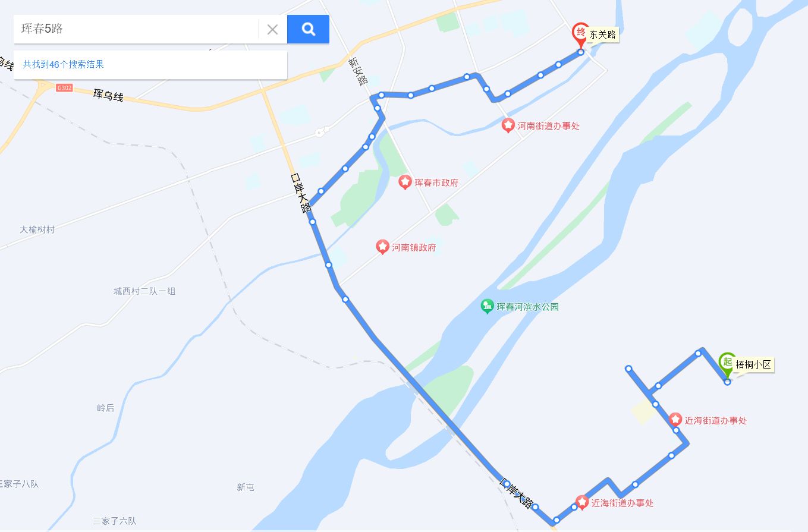Click the 珲乌线 road label
808x532 pixels.
108,95
